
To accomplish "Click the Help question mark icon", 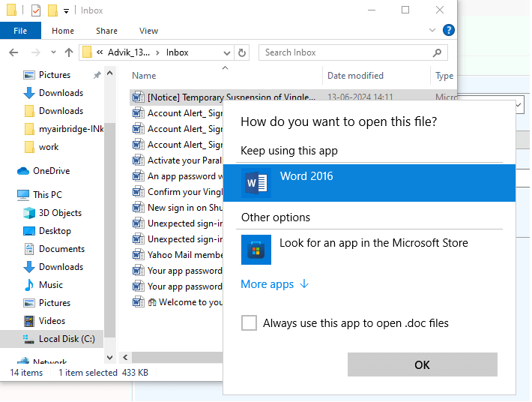I will click(449, 30).
